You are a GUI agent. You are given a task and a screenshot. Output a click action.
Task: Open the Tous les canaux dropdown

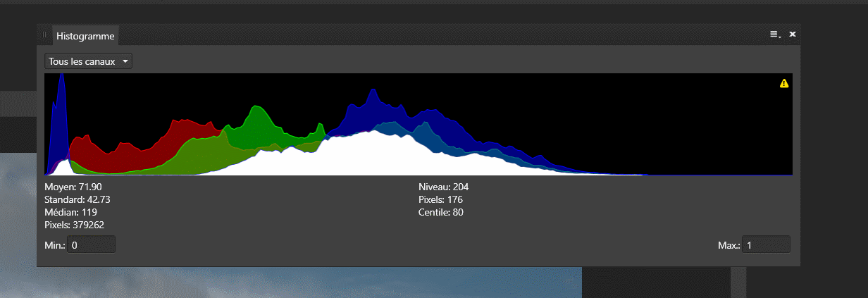pos(88,61)
